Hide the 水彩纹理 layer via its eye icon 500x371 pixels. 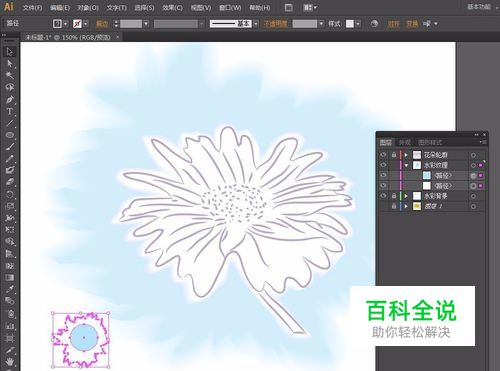point(383,165)
